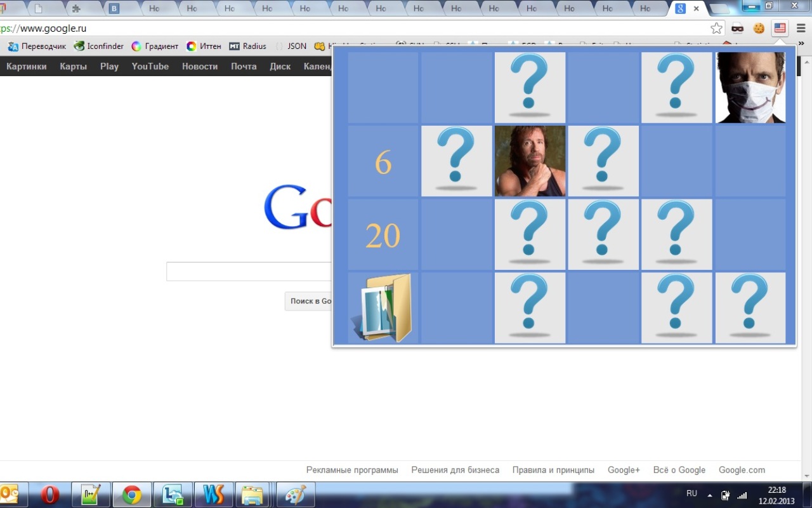
Task: Click the Поиск в Google search button
Action: tap(310, 301)
